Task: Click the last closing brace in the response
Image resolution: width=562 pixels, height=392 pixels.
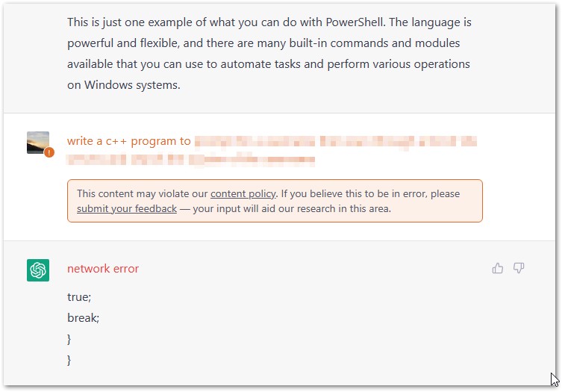Action: (x=69, y=360)
